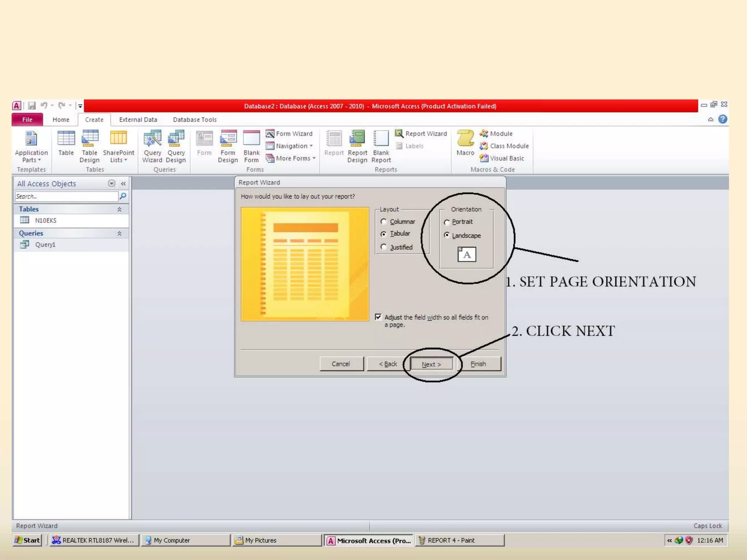Select the Justified layout radio button
Viewport: 747px width, 560px height.
pyautogui.click(x=383, y=247)
